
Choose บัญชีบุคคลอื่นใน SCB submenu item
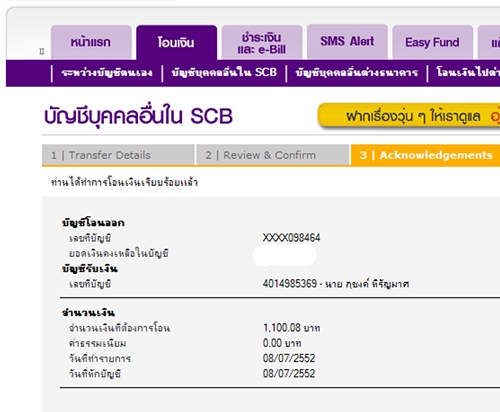click(224, 72)
